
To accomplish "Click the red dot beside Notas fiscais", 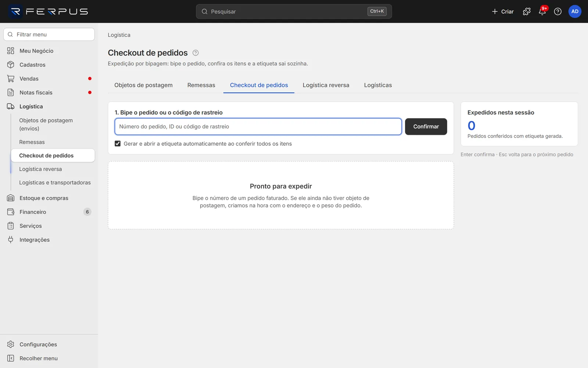I will click(90, 92).
